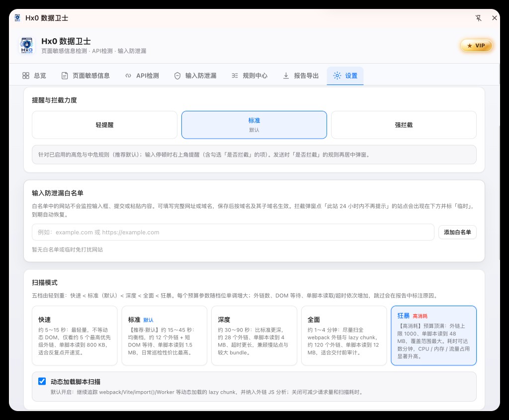Choose the 快速 scan mode card
This screenshot has height=420, width=509.
coord(75,336)
